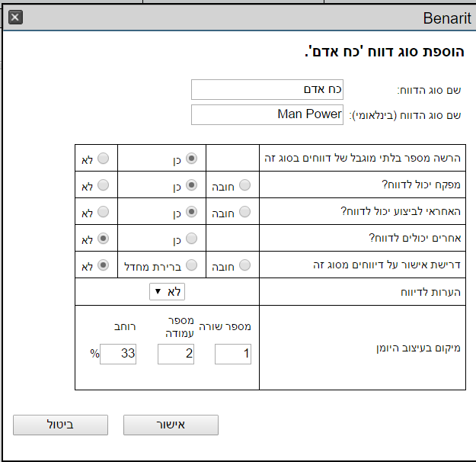476x462 pixels.
Task: Select 'כן' in the 'מפקח יכול לדווח?' row
Action: (x=192, y=185)
